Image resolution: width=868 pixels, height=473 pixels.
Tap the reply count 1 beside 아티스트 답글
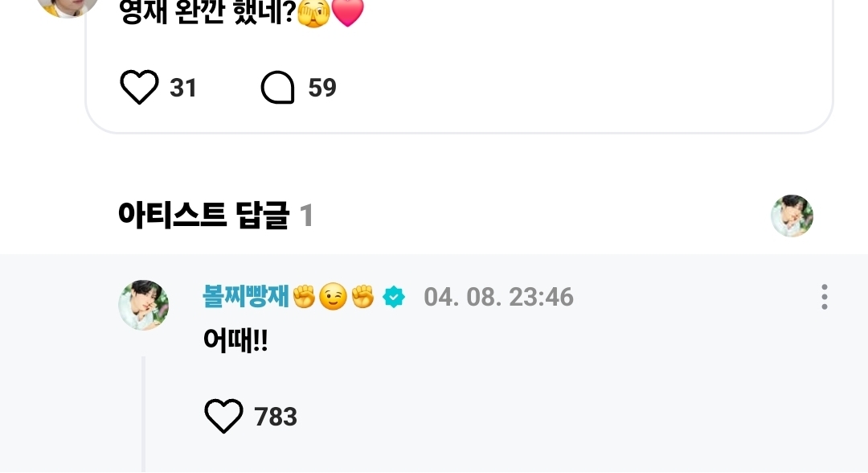pyautogui.click(x=306, y=216)
